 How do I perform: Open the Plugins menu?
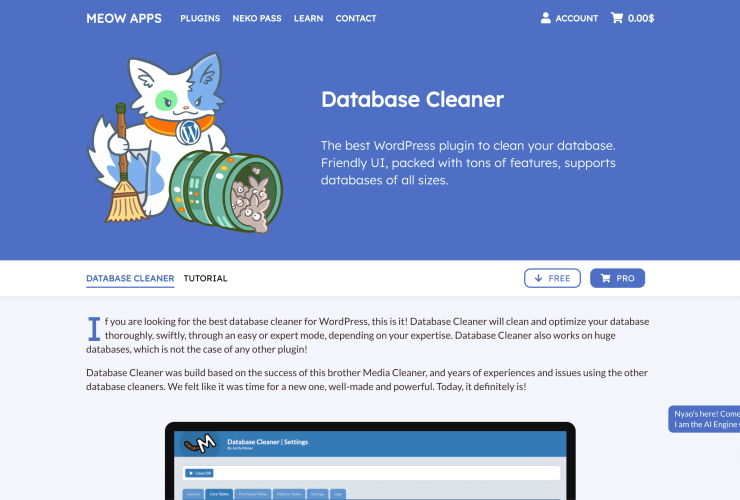coord(200,18)
